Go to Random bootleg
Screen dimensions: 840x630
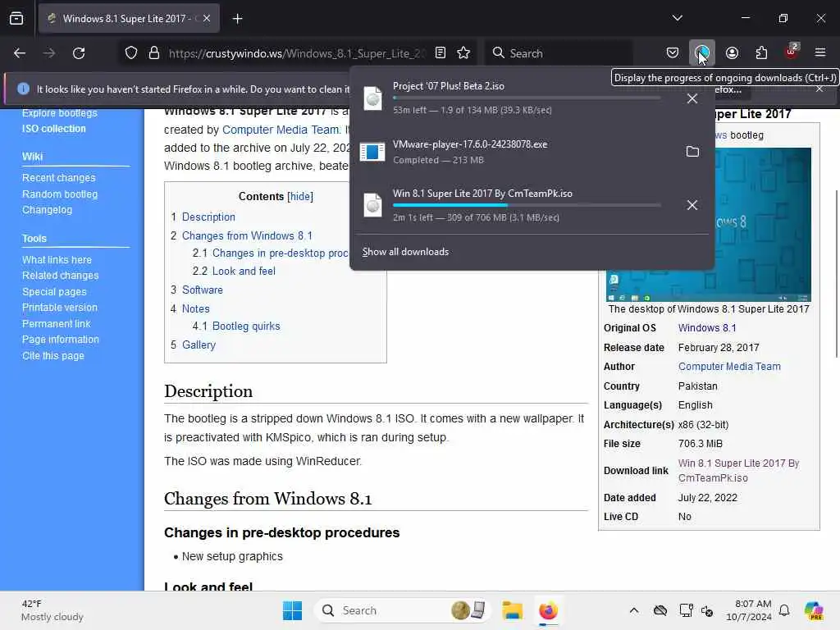click(59, 194)
